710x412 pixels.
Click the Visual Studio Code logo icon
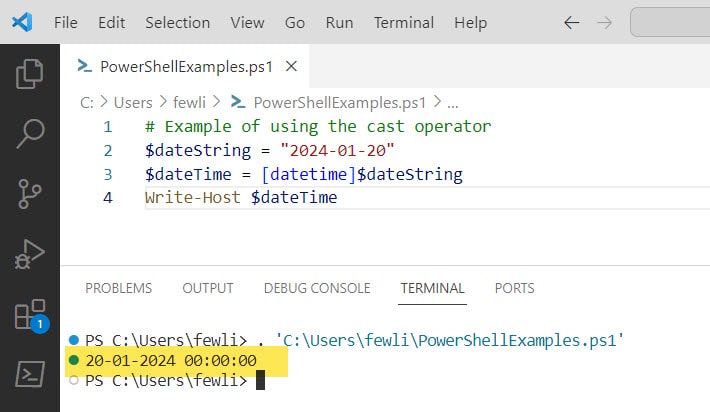coord(22,22)
